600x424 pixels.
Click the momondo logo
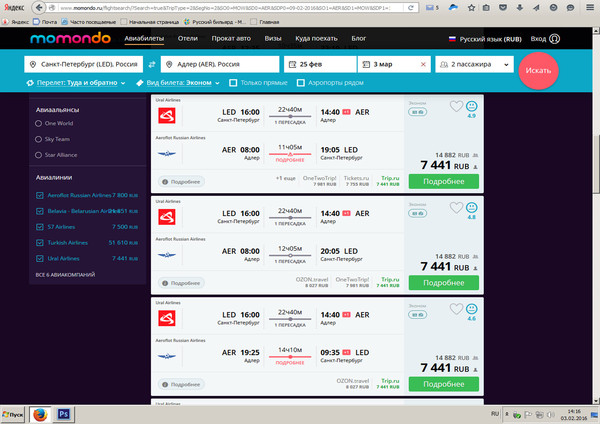point(70,38)
